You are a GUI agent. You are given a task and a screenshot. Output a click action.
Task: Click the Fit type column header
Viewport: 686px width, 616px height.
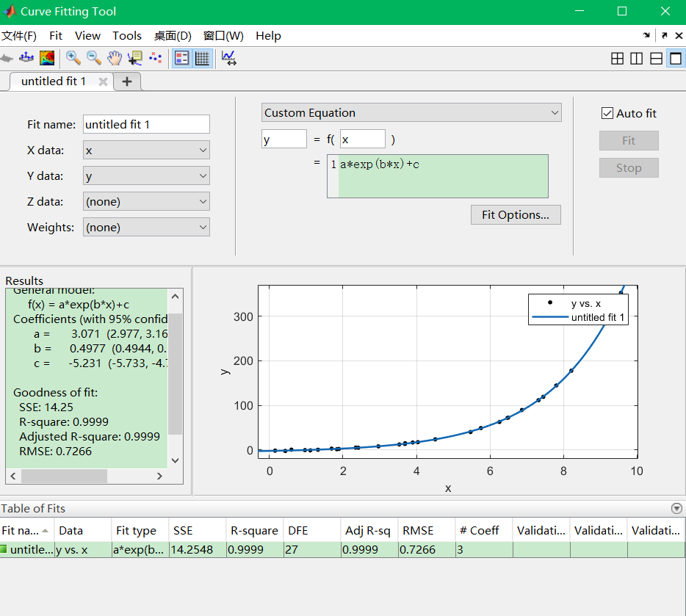pyautogui.click(x=140, y=530)
